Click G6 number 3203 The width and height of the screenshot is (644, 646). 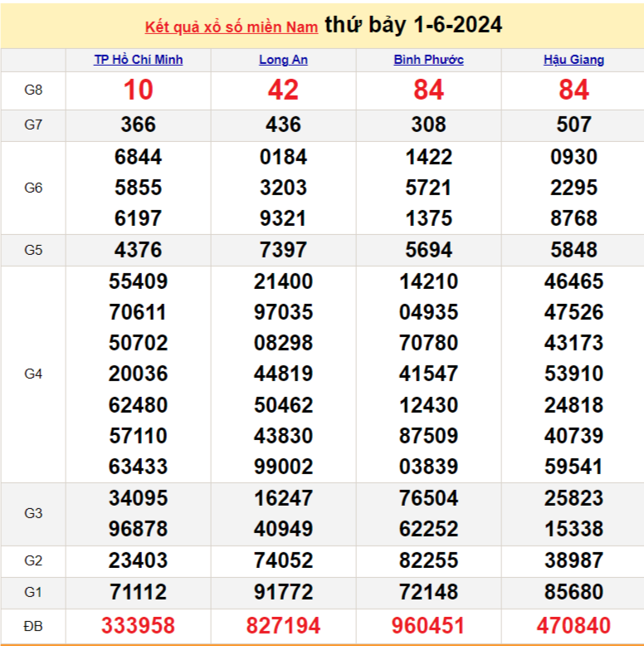283,188
